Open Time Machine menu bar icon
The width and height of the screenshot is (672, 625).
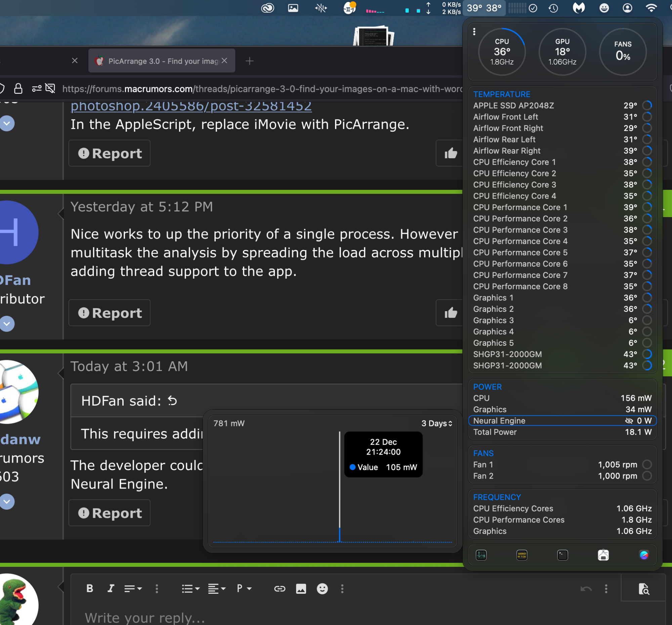click(x=553, y=8)
